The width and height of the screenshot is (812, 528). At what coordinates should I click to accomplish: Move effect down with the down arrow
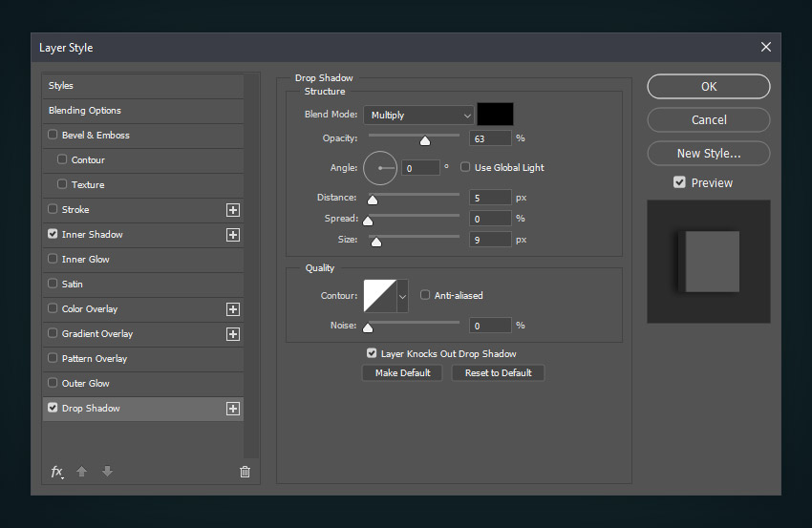[x=107, y=471]
